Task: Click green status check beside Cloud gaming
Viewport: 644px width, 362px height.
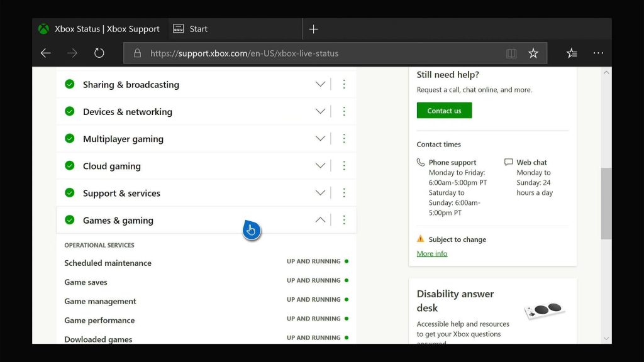Action: (x=70, y=165)
